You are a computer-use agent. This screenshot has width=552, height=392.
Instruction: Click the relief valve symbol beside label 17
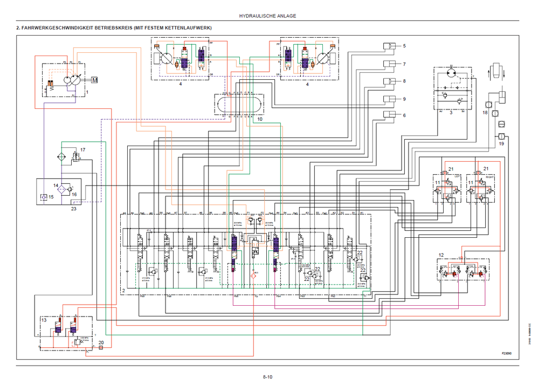(75, 156)
